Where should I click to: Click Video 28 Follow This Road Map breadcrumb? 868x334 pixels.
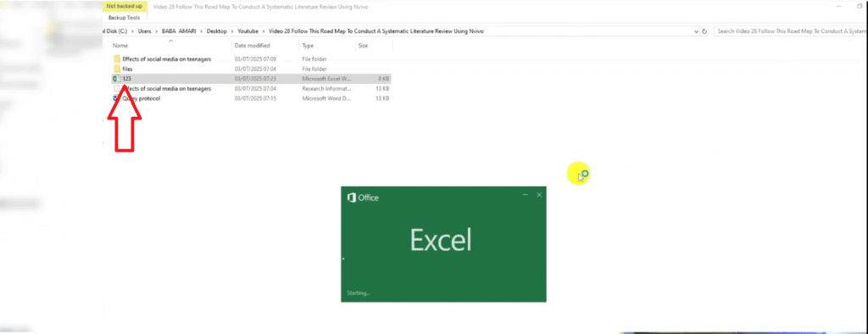pos(376,31)
